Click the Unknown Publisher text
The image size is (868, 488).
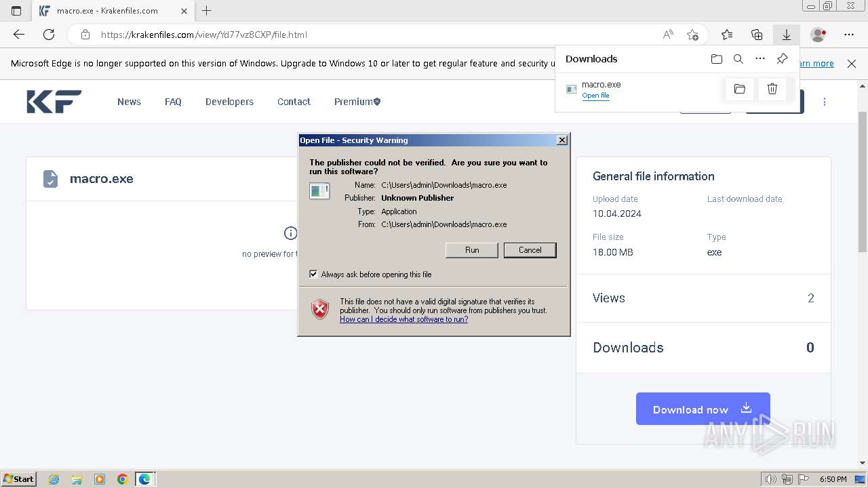pyautogui.click(x=418, y=198)
